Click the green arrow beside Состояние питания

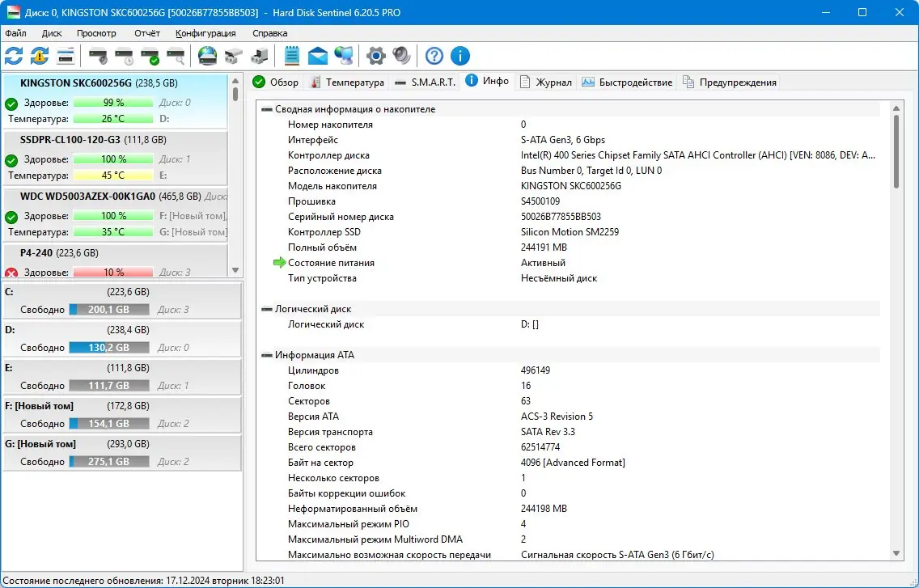pyautogui.click(x=280, y=263)
